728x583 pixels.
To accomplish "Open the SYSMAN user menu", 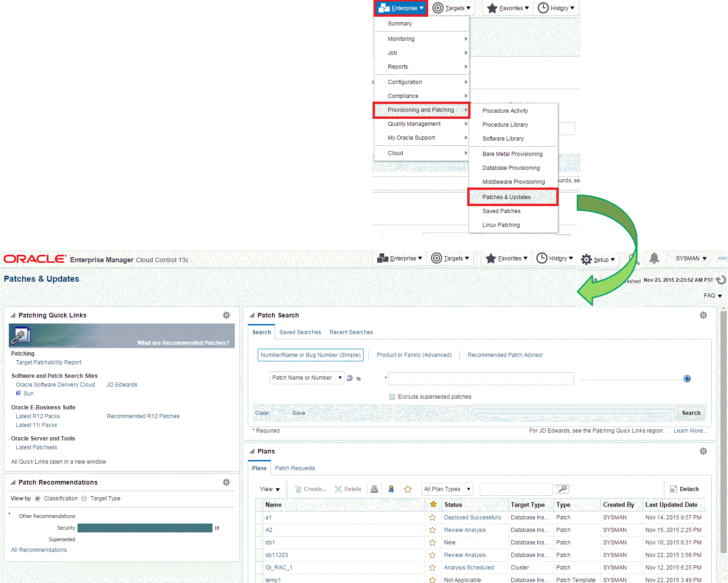I will (x=691, y=259).
